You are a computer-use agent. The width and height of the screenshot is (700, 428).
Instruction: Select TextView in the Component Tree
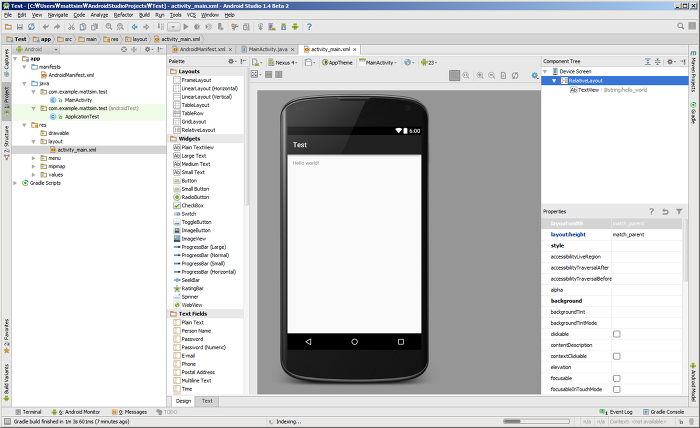coord(608,90)
